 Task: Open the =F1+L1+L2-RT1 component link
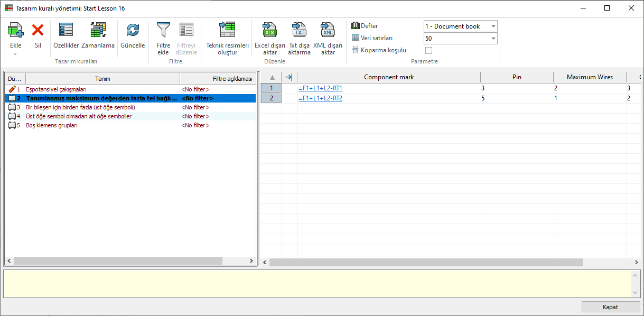(x=320, y=88)
